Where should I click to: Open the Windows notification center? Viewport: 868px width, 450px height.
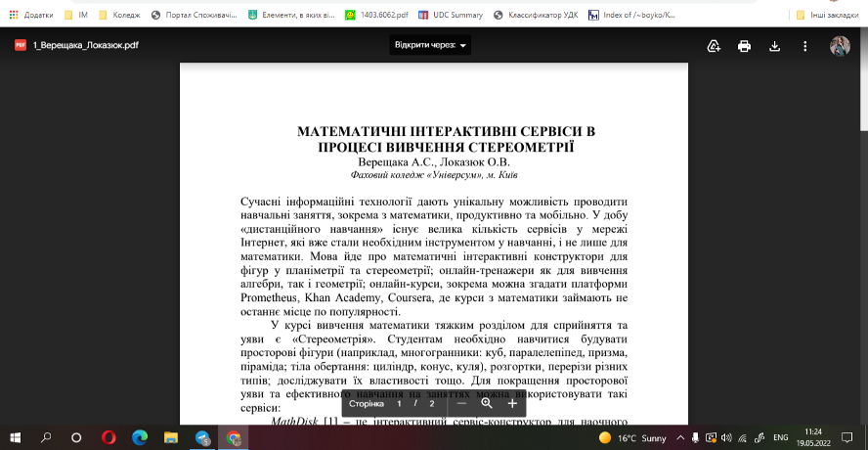pos(846,438)
